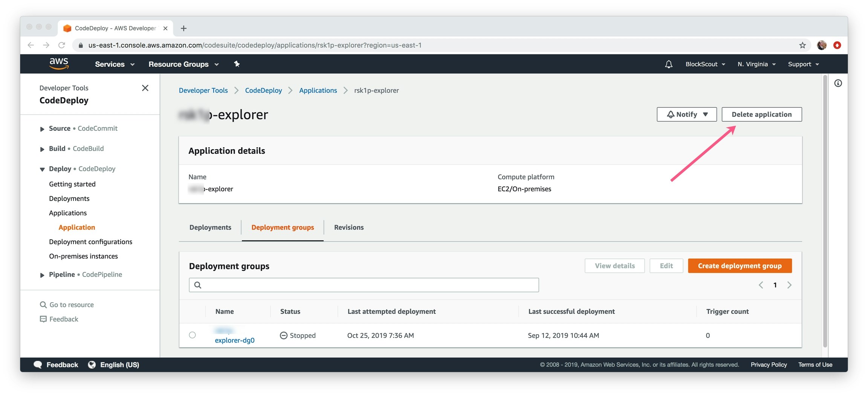Screen dimensions: 868x396
Task: Click the site lock icon in address bar
Action: tap(80, 45)
